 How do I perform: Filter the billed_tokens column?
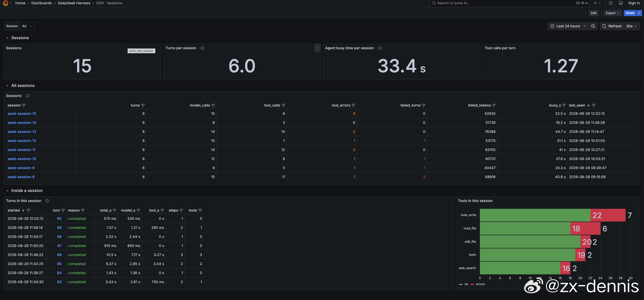pos(494,106)
